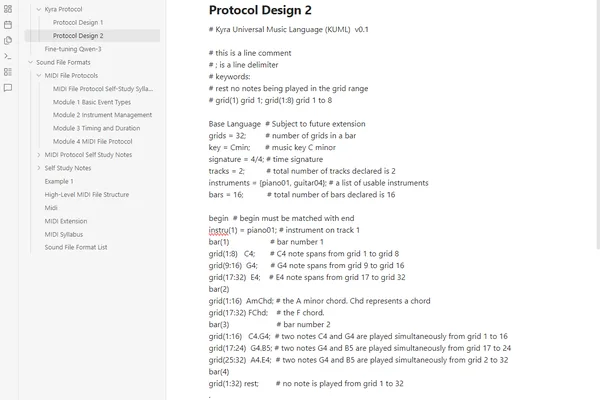Collapse the Kyra Protocol folder
This screenshot has width=600, height=400.
(x=39, y=9)
